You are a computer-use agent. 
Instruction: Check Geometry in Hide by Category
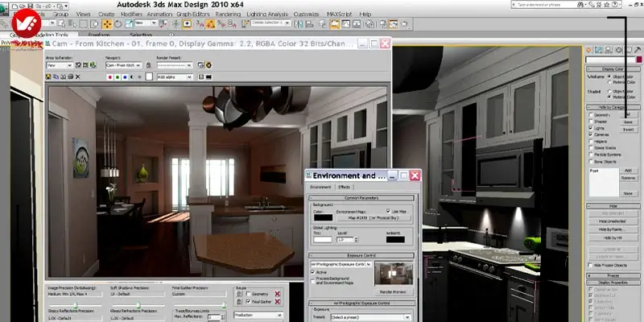[591, 115]
